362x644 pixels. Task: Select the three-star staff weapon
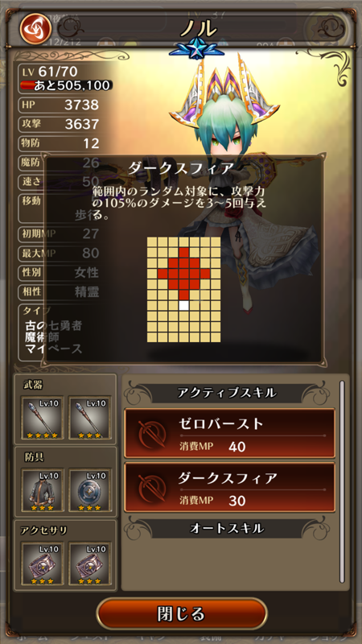pos(90,418)
